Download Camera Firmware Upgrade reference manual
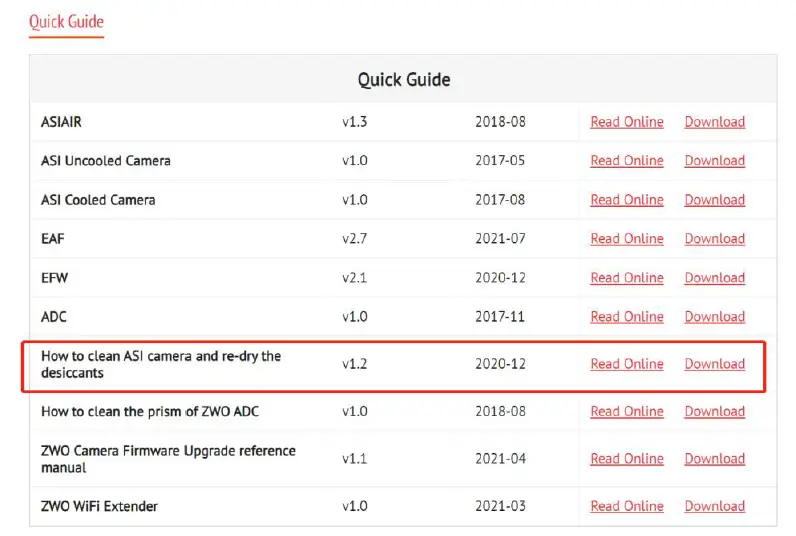The width and height of the screenshot is (796, 536). pyautogui.click(x=714, y=459)
